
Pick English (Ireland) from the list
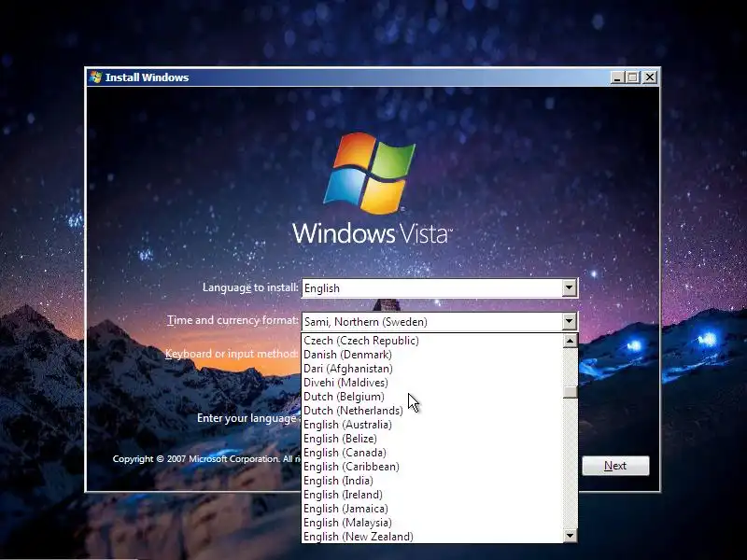point(432,495)
